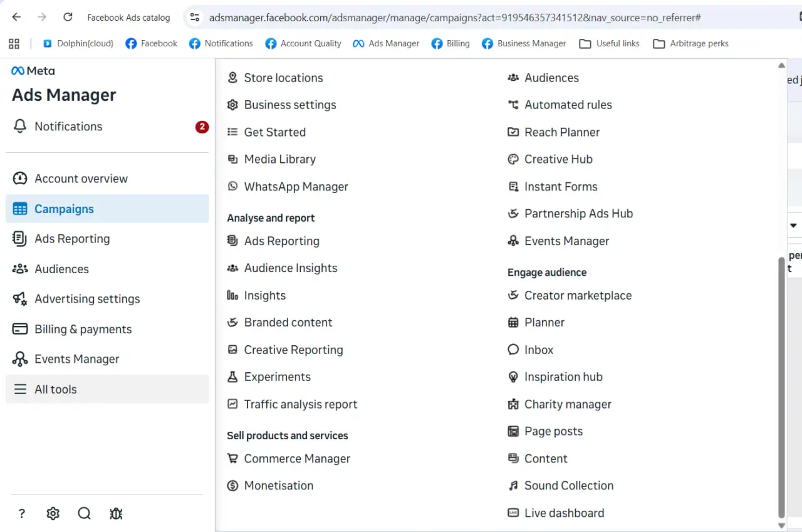The height and width of the screenshot is (532, 802).
Task: Open the Get Started link
Action: coord(274,132)
